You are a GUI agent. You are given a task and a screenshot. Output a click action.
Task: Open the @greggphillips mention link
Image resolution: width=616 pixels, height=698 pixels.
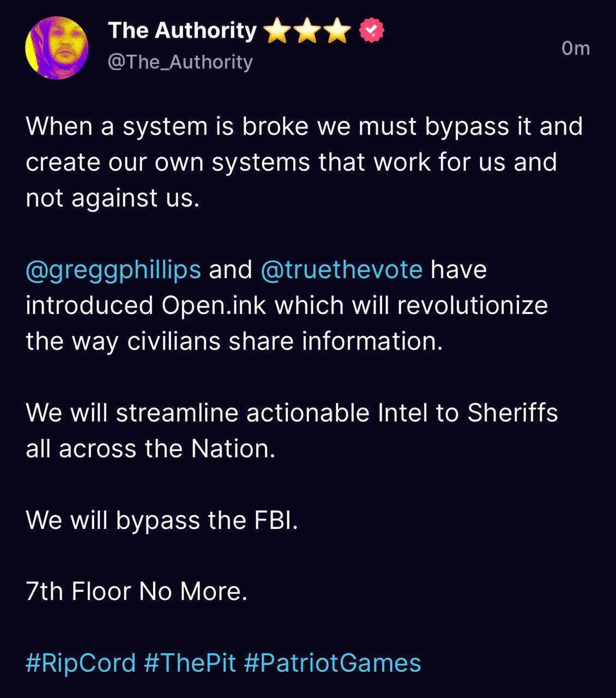point(113,270)
